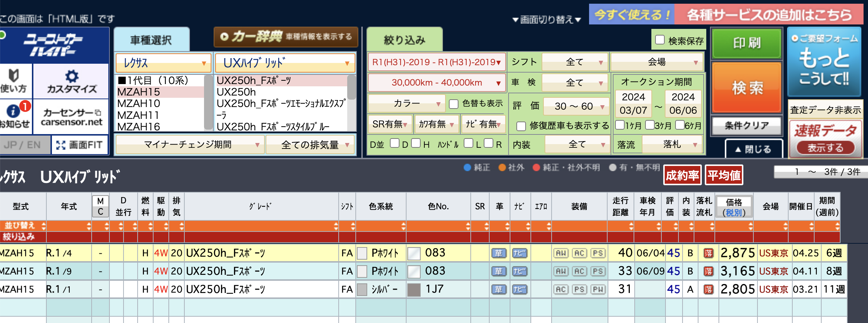Viewport: 868px width, 323px height.
Task: Sort by 色系統 column arrows
Action: [x=403, y=226]
